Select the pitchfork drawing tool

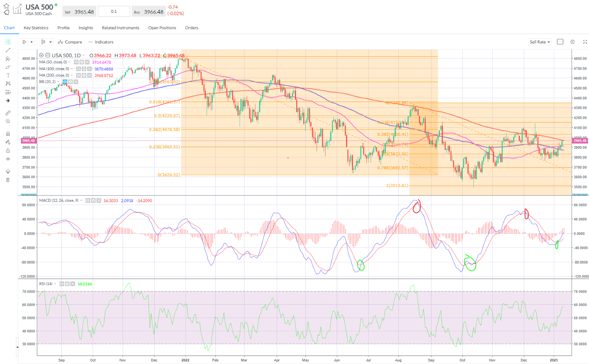8,59
